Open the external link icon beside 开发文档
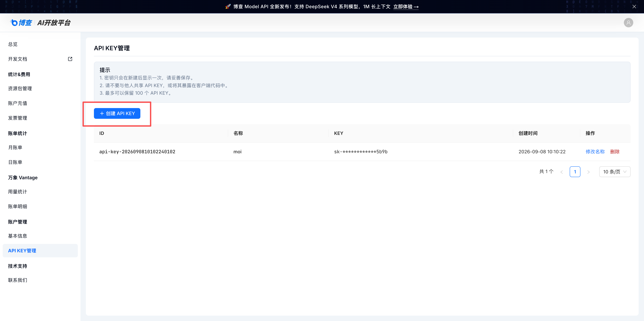 pos(70,59)
